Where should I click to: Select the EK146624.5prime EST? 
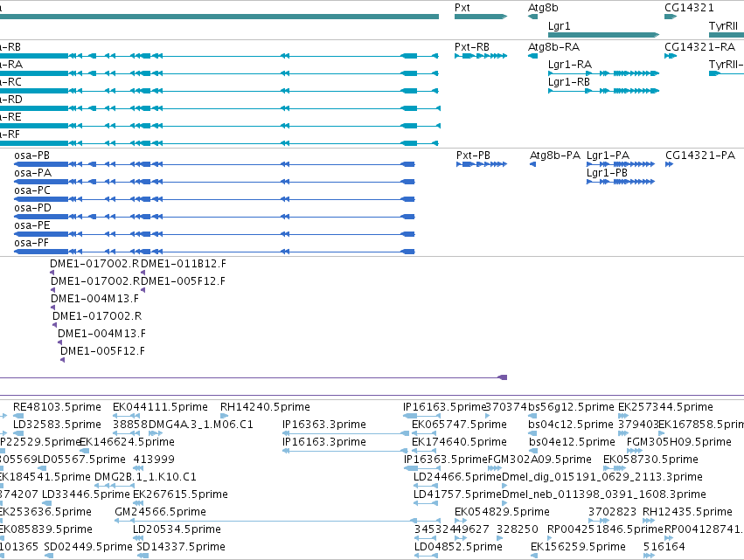(x=85, y=451)
